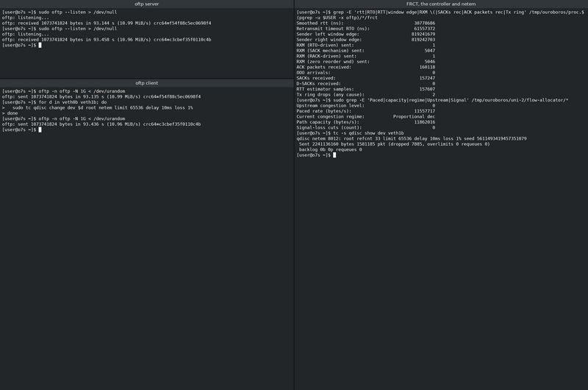Click the 'OOO arrivals:' row
The image size is (588, 390).
(365, 73)
